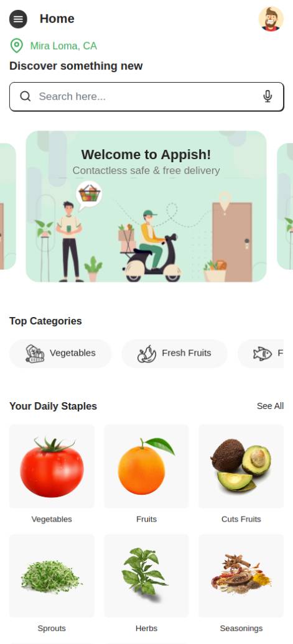Focus the Search here input field

coord(147,96)
